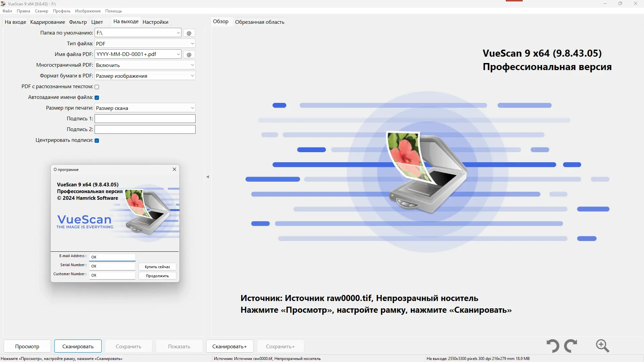Close the О программе dialog with X
Image resolution: width=644 pixels, height=362 pixels.
click(174, 169)
